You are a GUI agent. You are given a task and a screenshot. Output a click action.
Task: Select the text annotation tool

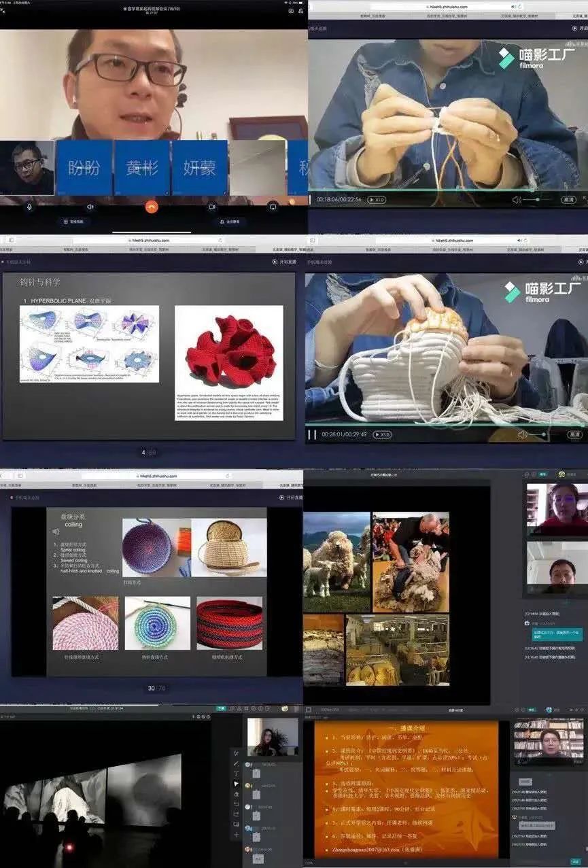(237, 774)
